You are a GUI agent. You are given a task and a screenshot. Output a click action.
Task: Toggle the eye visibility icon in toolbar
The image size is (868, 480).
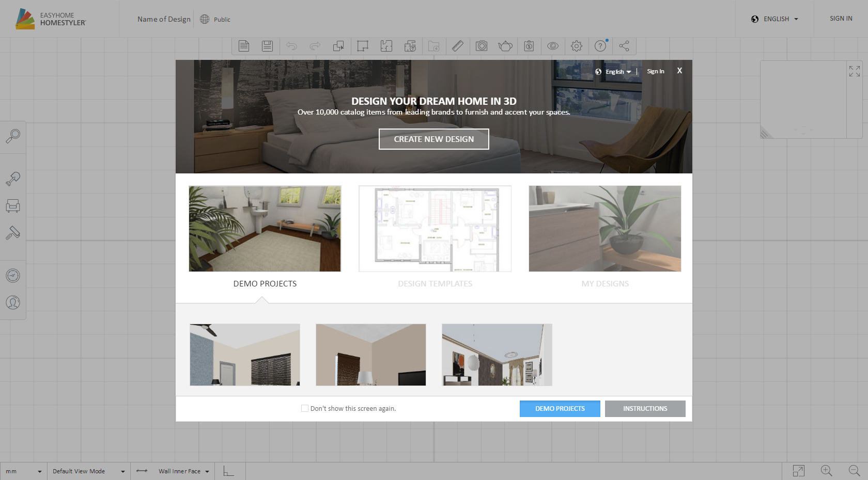(x=553, y=46)
